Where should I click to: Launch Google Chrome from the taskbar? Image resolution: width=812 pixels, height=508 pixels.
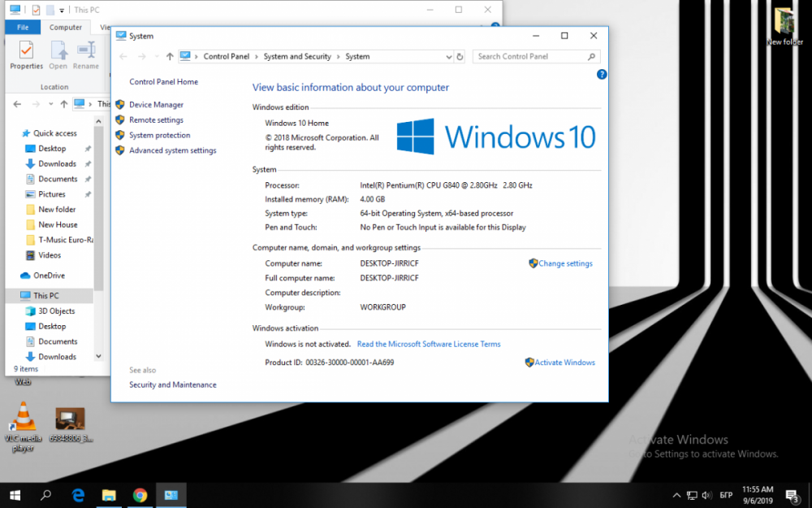pyautogui.click(x=140, y=494)
